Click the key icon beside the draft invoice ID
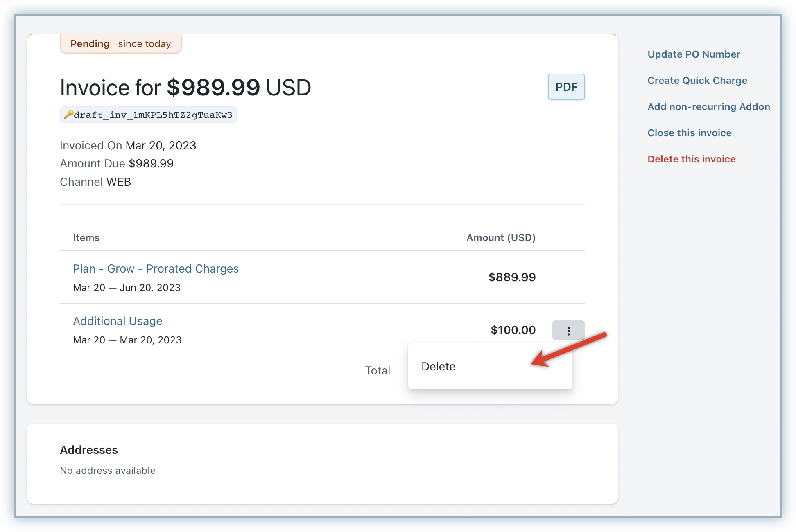Screen dimensions: 796x532 [x=68, y=115]
